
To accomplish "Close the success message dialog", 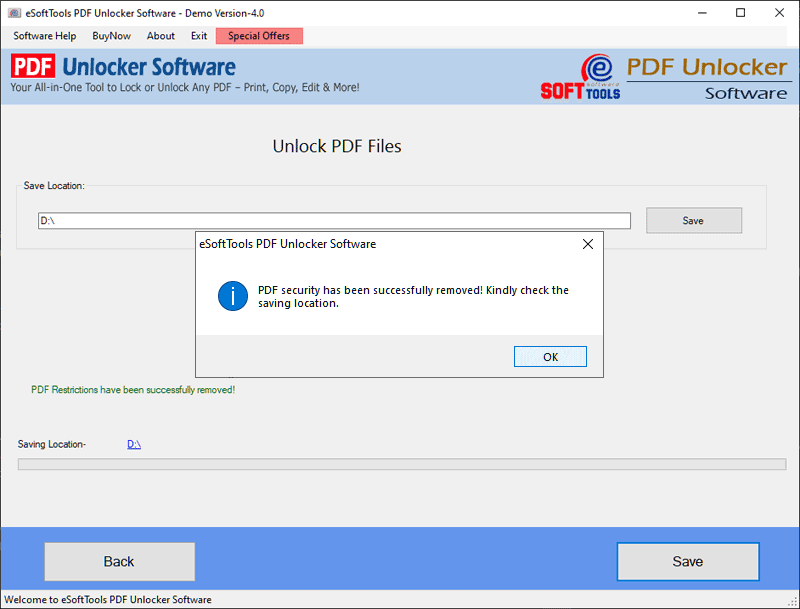I will (x=550, y=356).
